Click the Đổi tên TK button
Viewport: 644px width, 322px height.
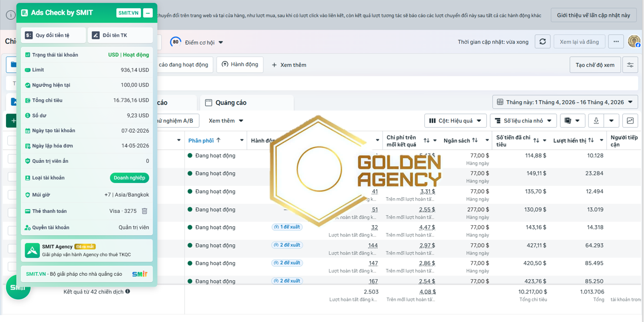coord(120,35)
